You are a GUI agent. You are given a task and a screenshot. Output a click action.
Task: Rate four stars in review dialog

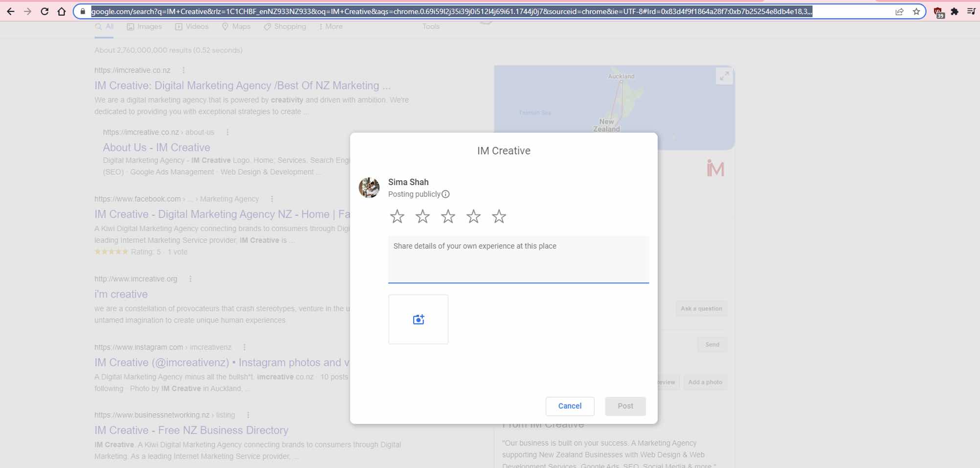click(x=473, y=216)
